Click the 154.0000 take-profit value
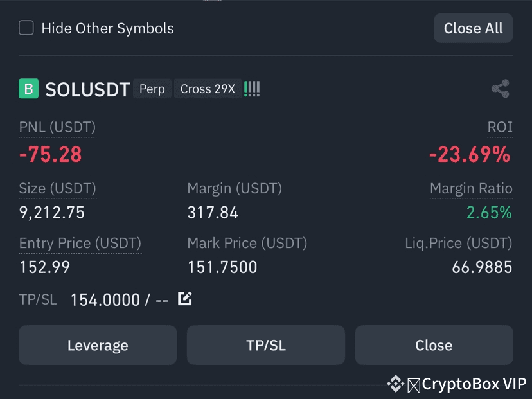532x399 pixels. (x=105, y=300)
